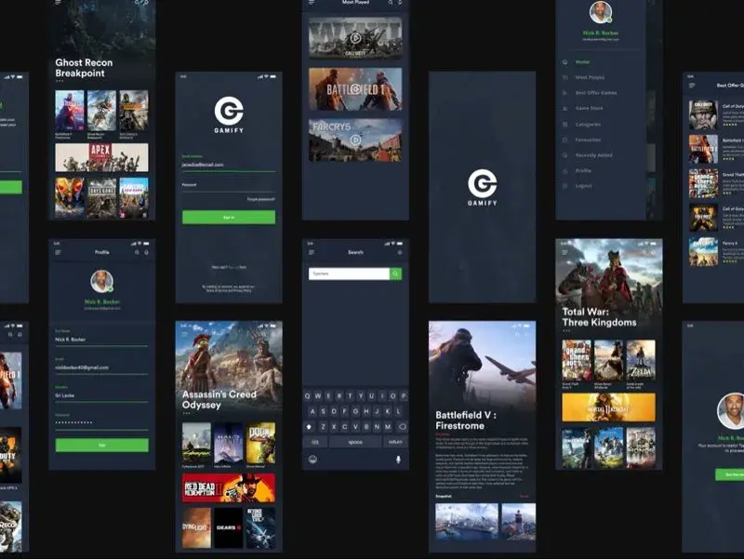Tap shift key on keyboard
Screen dimensions: 744x560
coord(310,427)
